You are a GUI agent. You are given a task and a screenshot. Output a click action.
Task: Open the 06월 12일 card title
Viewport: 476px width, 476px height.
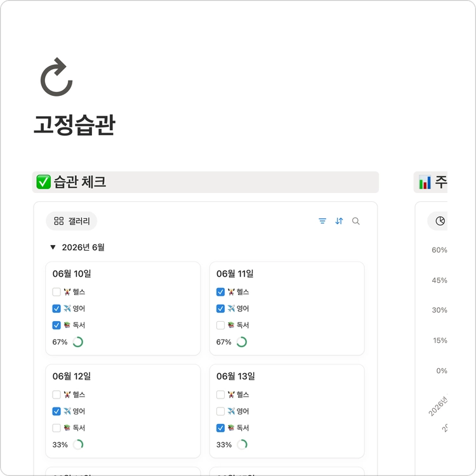(x=71, y=376)
